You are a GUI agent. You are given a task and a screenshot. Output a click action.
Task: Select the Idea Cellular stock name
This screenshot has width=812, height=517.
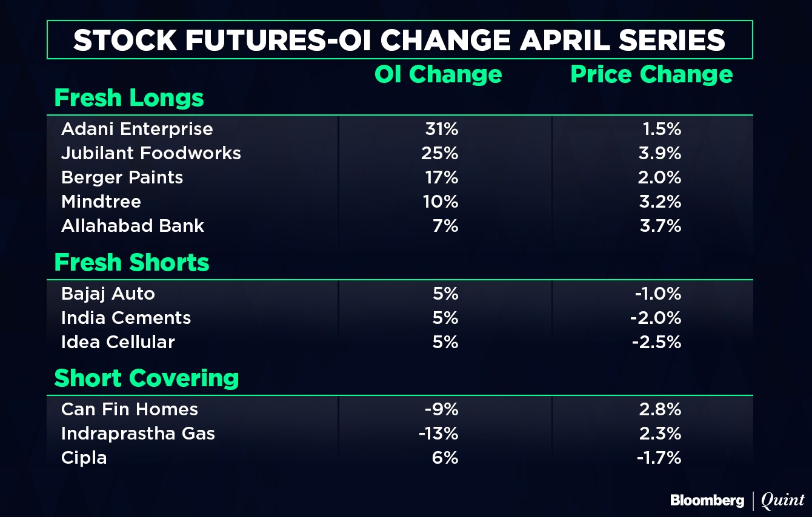pyautogui.click(x=118, y=342)
